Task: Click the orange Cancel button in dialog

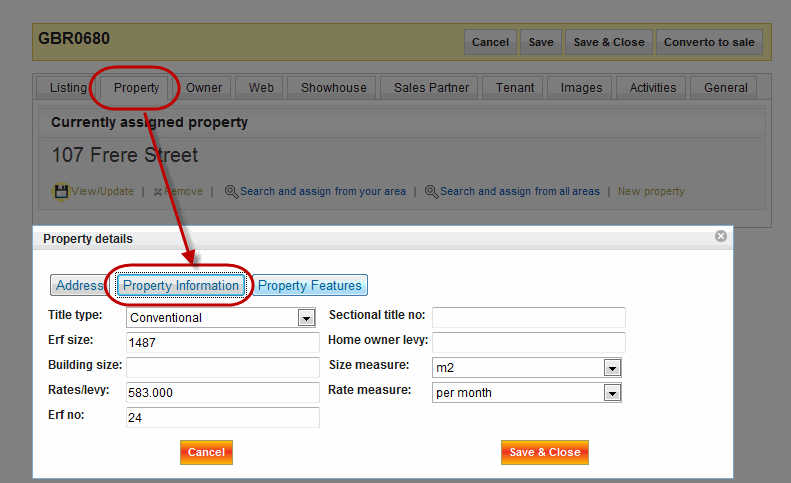Action: [x=206, y=453]
